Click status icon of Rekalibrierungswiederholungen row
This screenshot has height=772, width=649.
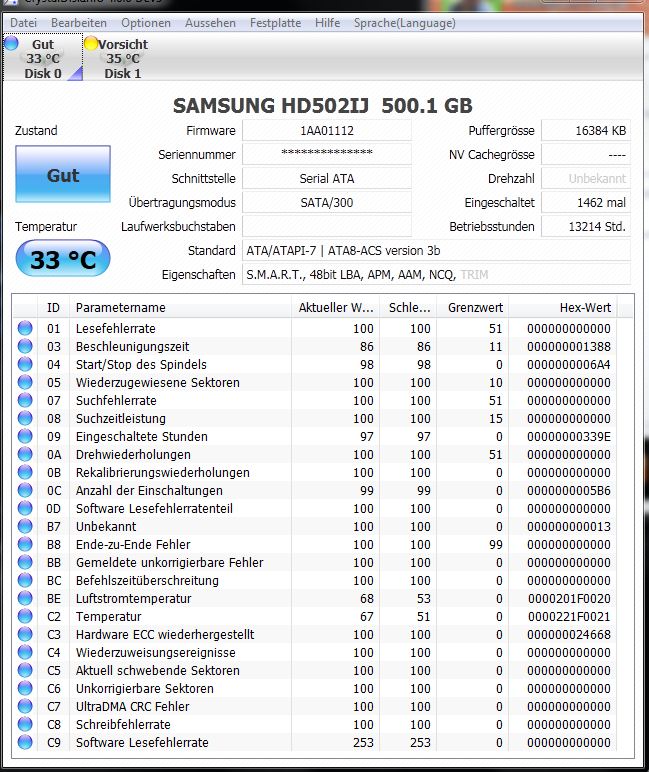coord(25,472)
